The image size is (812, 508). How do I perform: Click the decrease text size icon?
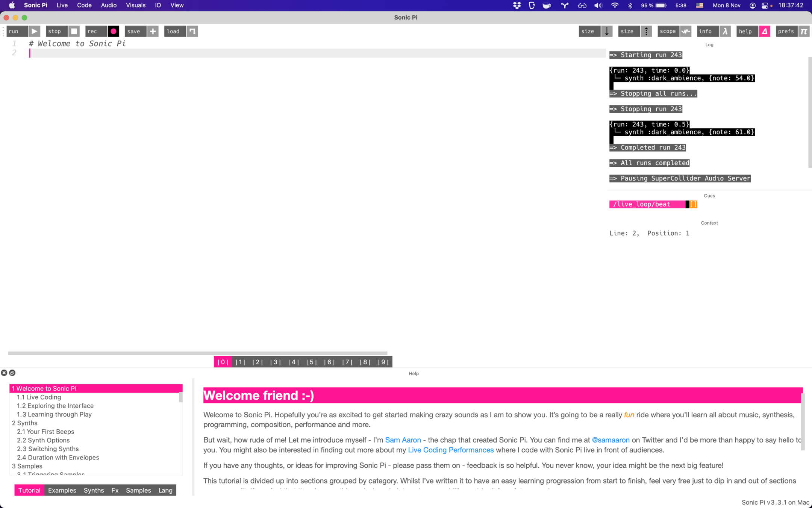607,31
